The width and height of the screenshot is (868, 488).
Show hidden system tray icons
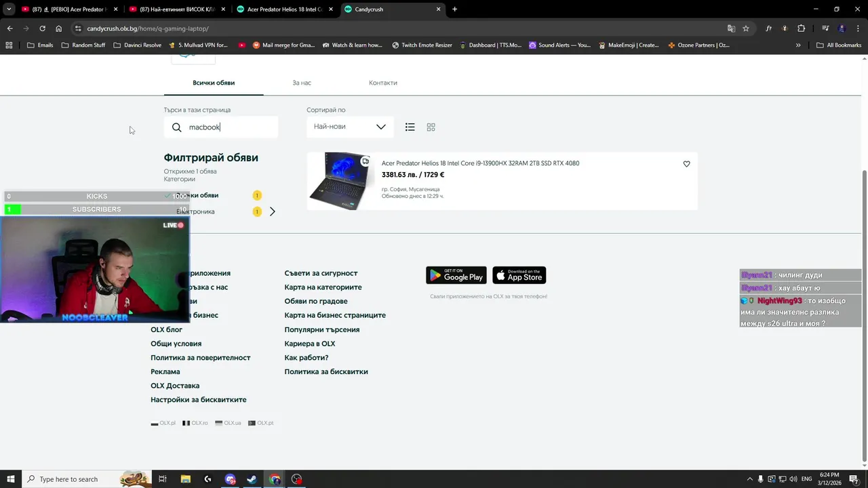tap(749, 479)
